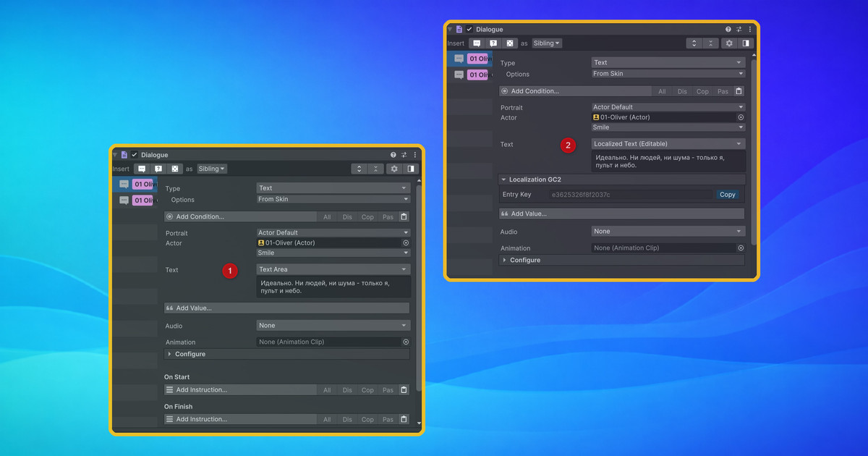
Task: Open settings gear in right Dialogue panel
Action: click(x=729, y=43)
